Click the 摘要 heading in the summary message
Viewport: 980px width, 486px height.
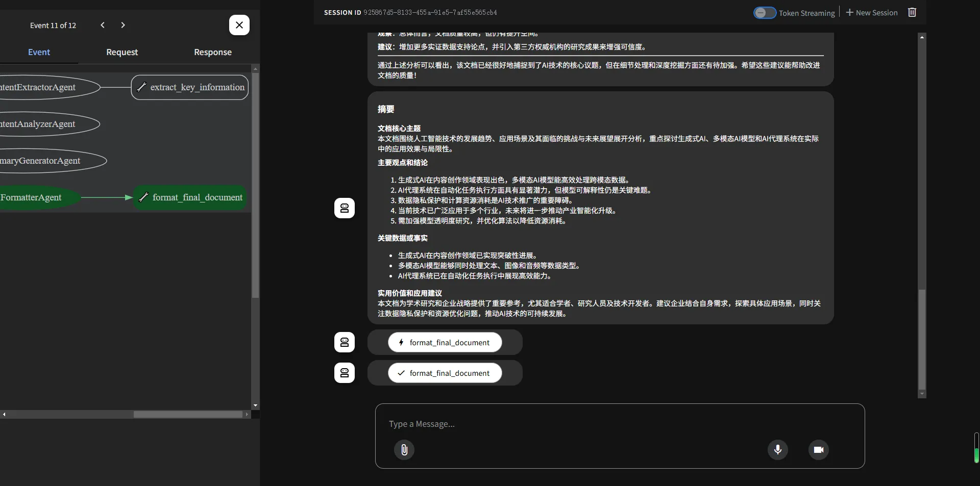[x=386, y=109]
